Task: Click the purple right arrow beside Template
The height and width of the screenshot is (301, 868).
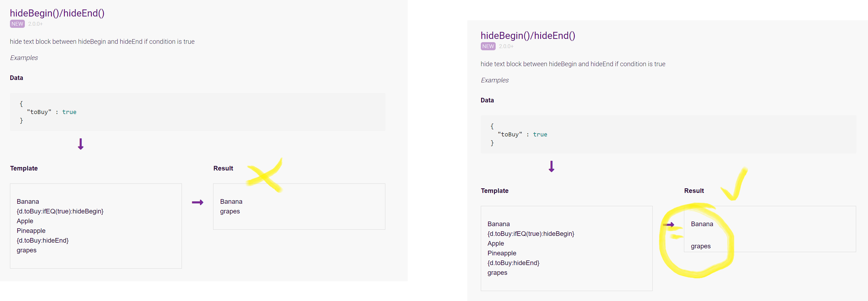Action: pyautogui.click(x=198, y=202)
